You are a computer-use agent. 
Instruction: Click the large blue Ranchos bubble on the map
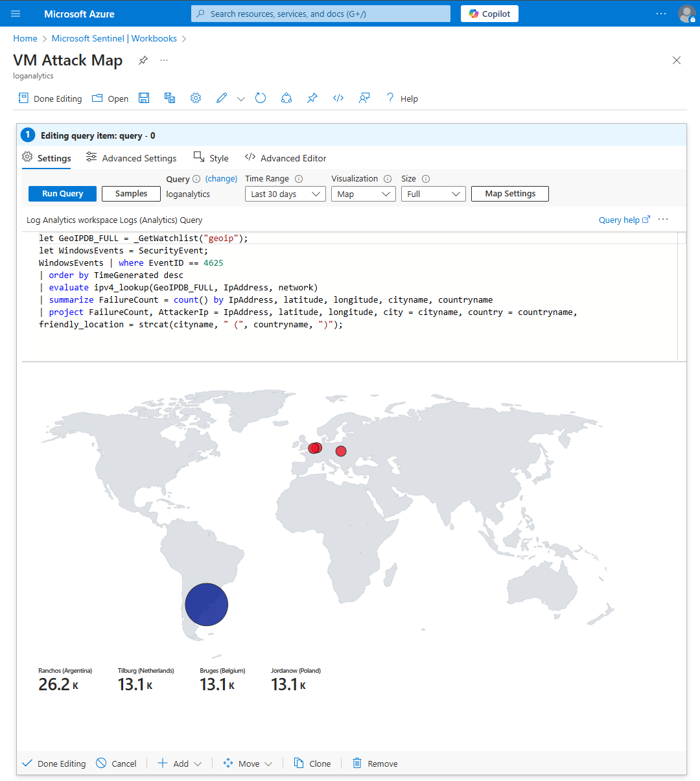pyautogui.click(x=206, y=604)
